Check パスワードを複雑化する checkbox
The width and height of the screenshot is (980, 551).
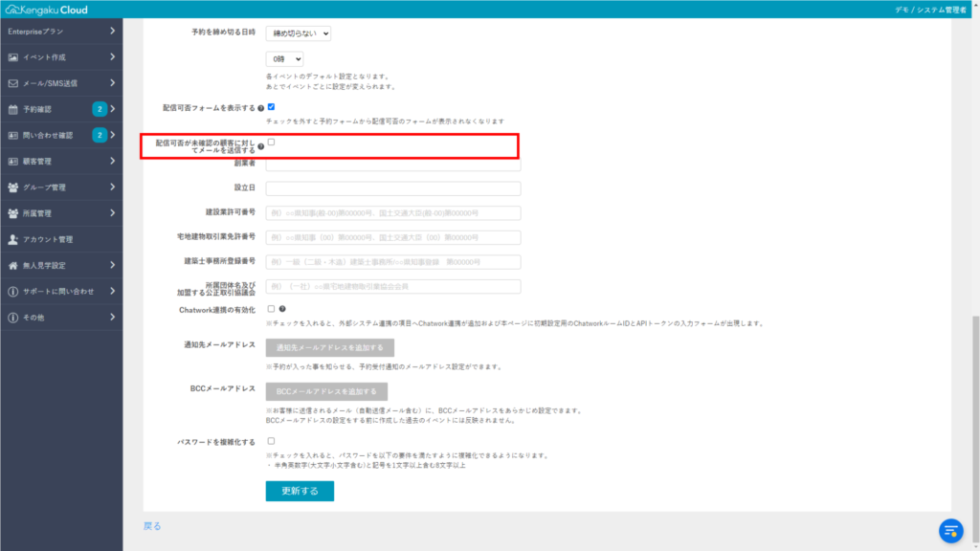coord(271,441)
